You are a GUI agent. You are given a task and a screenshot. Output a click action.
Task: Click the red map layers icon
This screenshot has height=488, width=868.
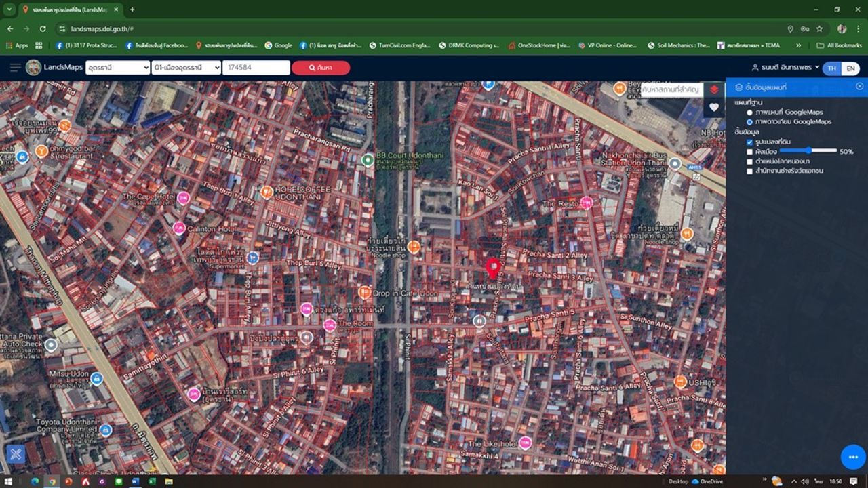coord(714,89)
